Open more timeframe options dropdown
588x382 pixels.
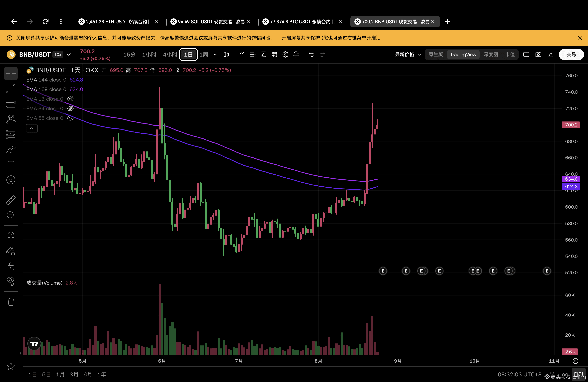(215, 55)
